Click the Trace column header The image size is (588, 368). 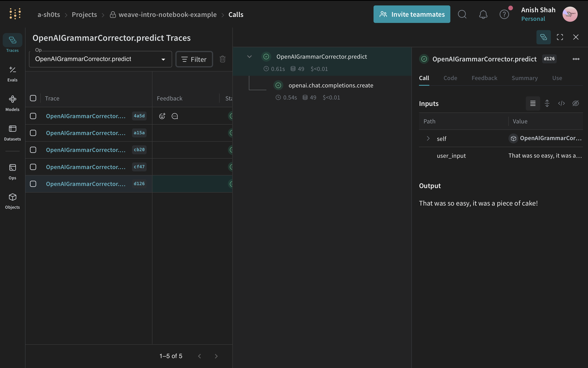pyautogui.click(x=52, y=98)
